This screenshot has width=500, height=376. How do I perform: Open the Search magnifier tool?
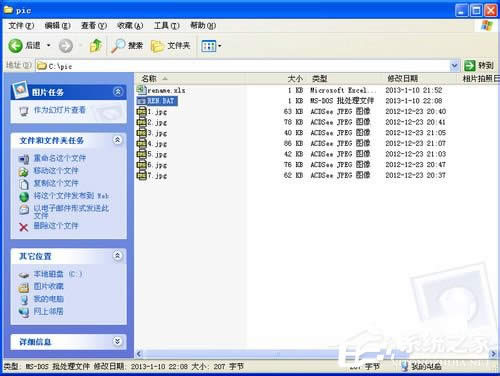click(127, 46)
